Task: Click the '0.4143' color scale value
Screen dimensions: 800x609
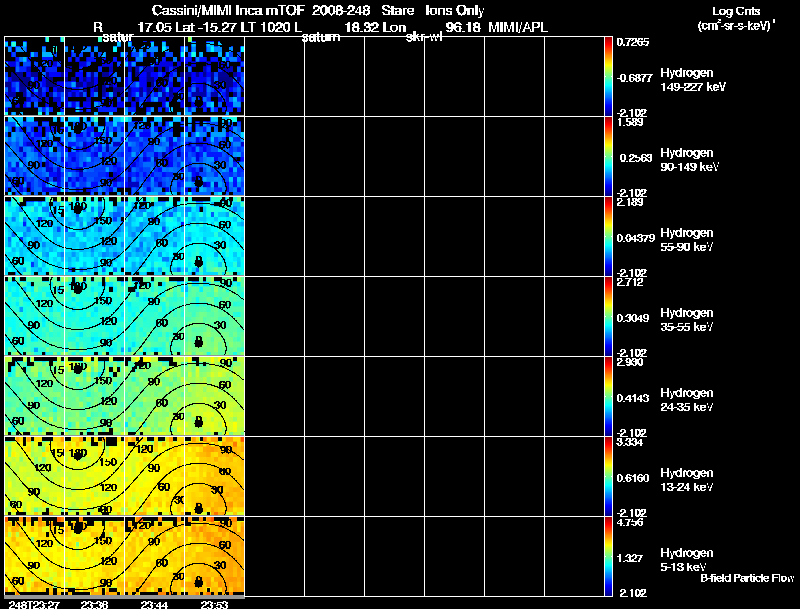Action: pos(633,398)
